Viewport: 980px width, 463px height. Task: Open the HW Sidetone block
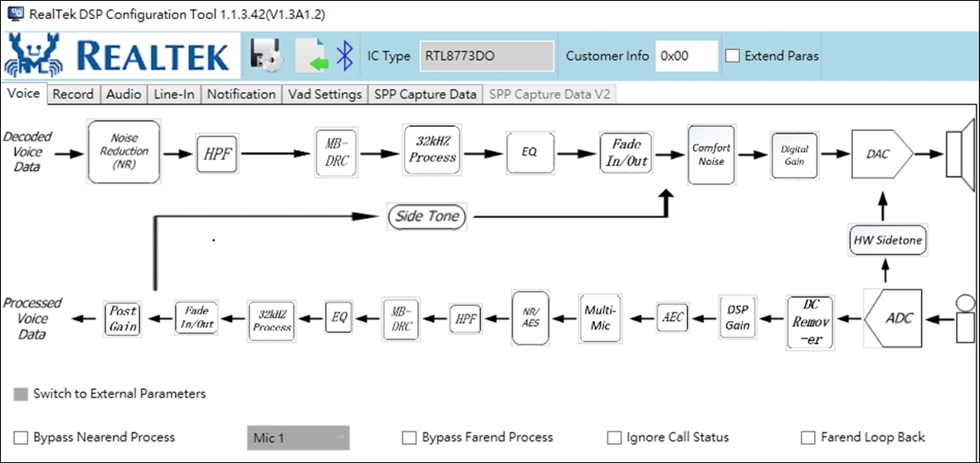pos(888,241)
